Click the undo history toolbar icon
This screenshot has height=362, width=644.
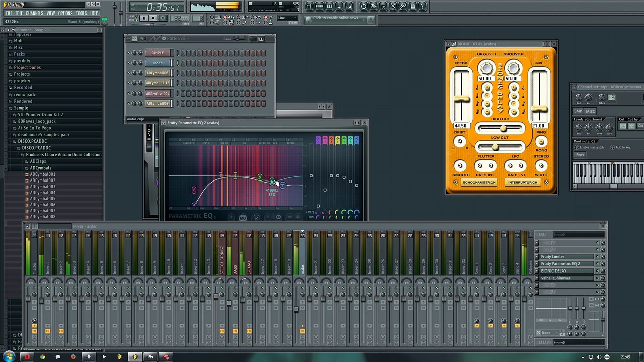[364, 6]
